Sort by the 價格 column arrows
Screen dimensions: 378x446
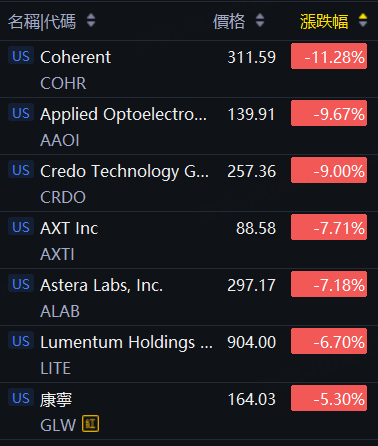coord(260,21)
